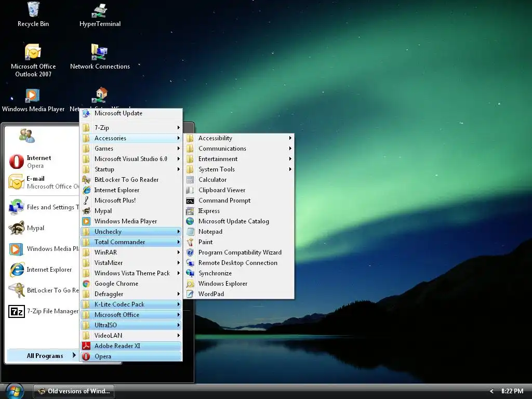Viewport: 532px width, 399px height.
Task: Open the VistaMizer menu folder
Action: coord(131,263)
